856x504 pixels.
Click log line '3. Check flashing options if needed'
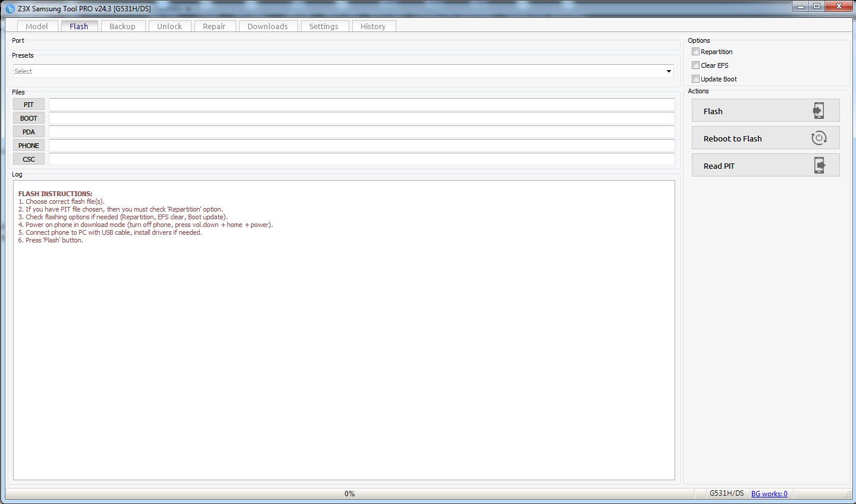coord(123,217)
